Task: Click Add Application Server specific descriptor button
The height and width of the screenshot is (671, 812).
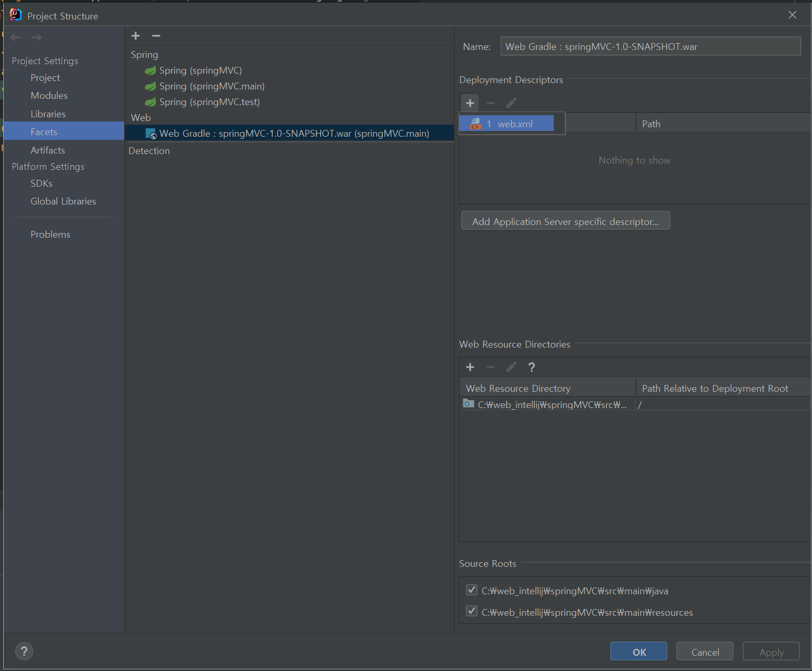Action: tap(565, 221)
